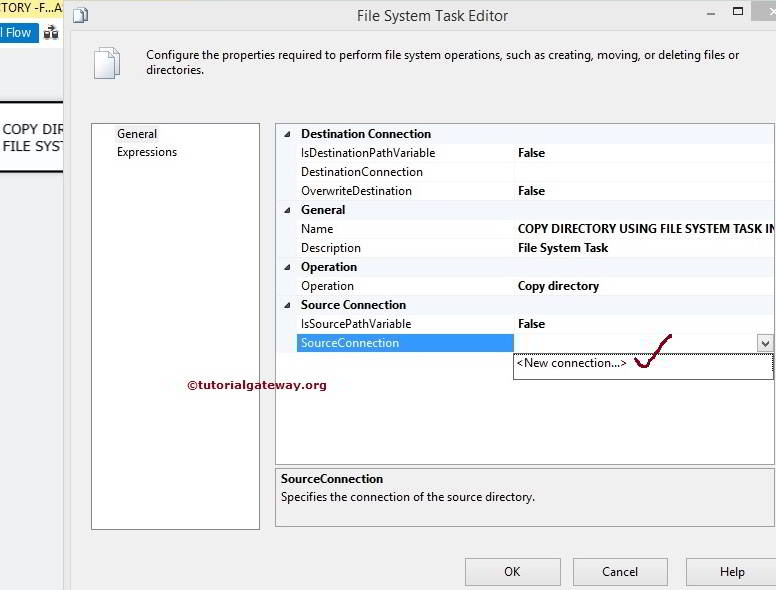Click the binoculars icon next to Flow tab
This screenshot has width=776, height=590.
tap(50, 33)
